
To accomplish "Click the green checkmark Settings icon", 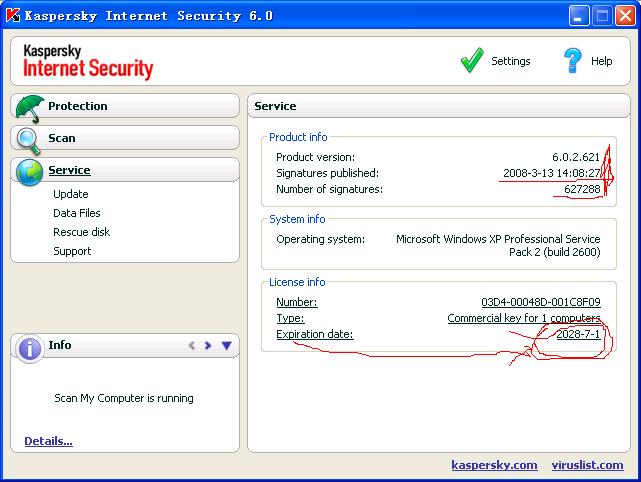I will tap(472, 61).
